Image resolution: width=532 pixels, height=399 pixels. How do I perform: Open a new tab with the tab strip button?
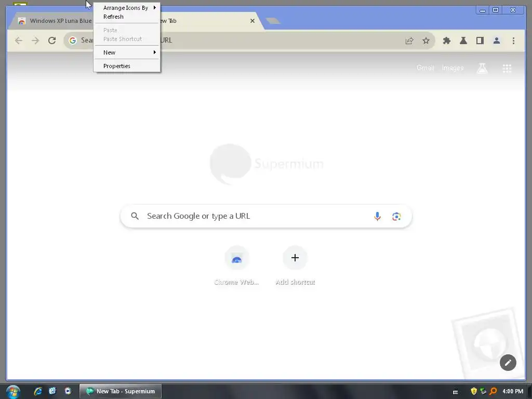click(x=273, y=21)
